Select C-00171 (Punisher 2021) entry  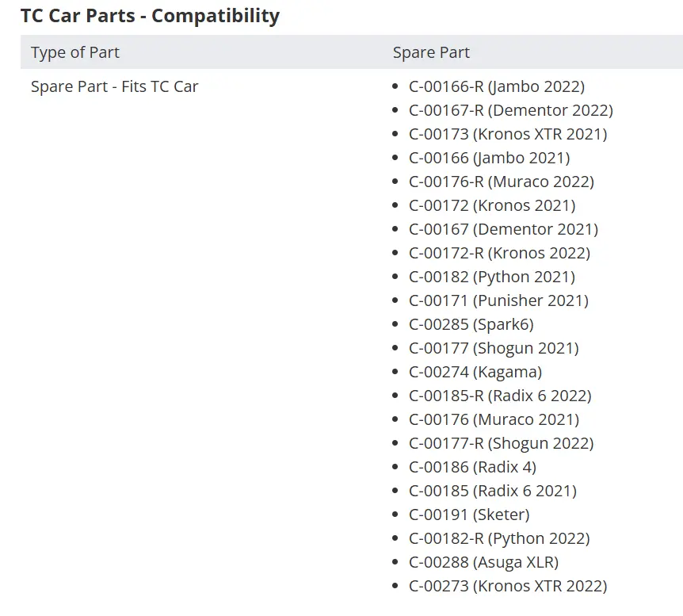click(498, 300)
